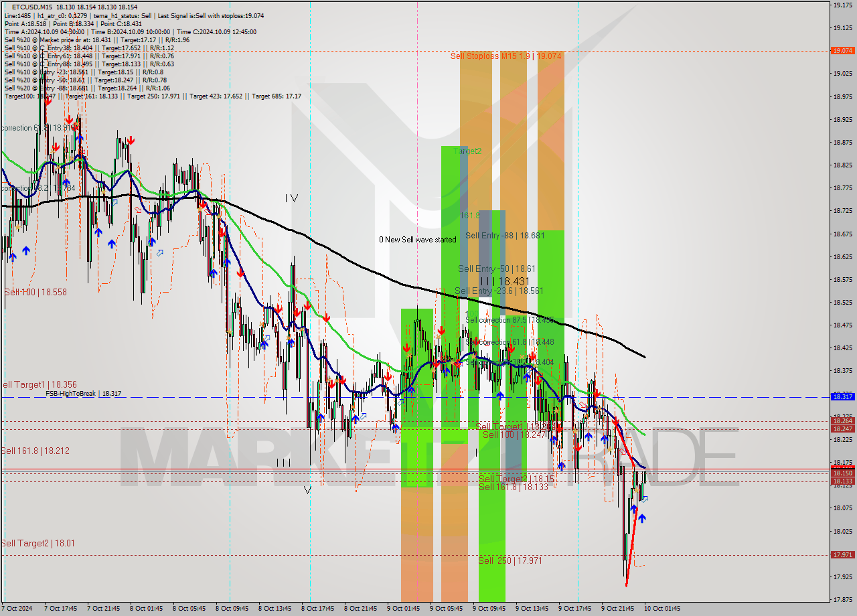This screenshot has width=857, height=616.
Task: Click the 18.133 price axis tag
Action: [x=842, y=481]
